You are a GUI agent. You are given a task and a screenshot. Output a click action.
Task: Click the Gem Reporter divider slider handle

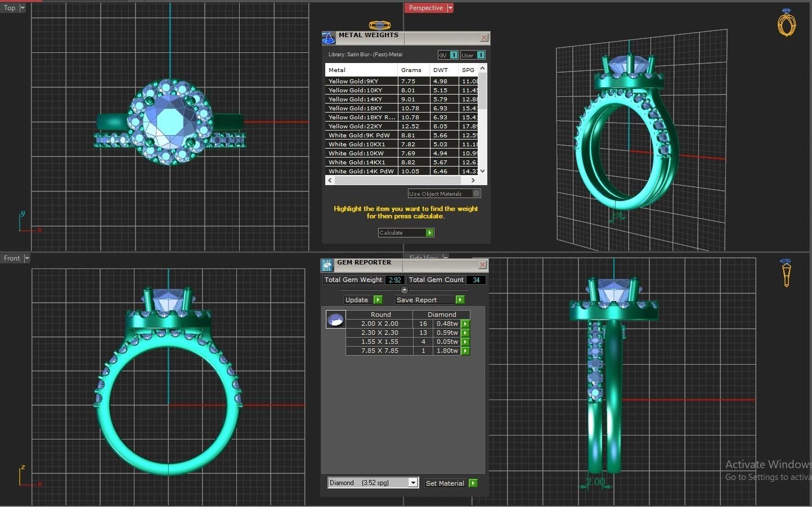point(404,290)
